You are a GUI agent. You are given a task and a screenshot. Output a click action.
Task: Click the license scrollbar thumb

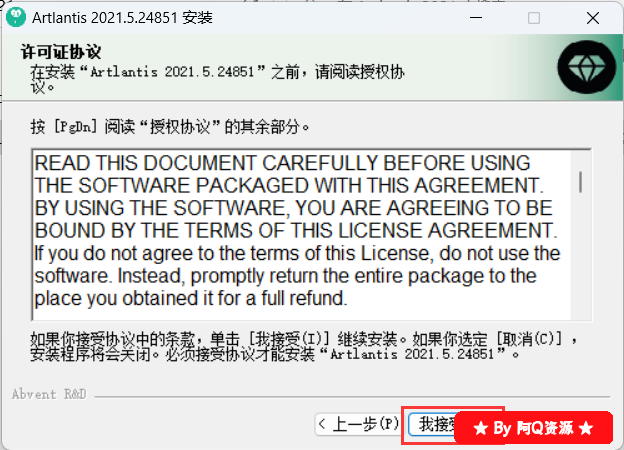[x=581, y=182]
